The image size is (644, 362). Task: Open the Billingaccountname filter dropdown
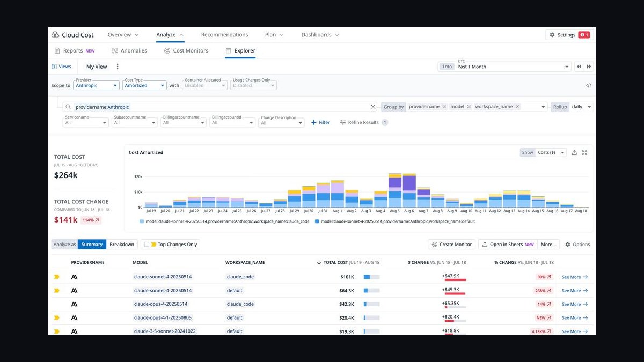[184, 122]
